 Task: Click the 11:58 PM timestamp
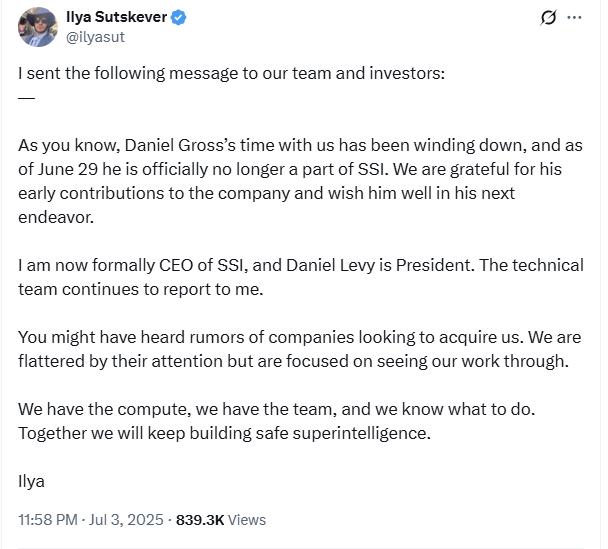(48, 520)
